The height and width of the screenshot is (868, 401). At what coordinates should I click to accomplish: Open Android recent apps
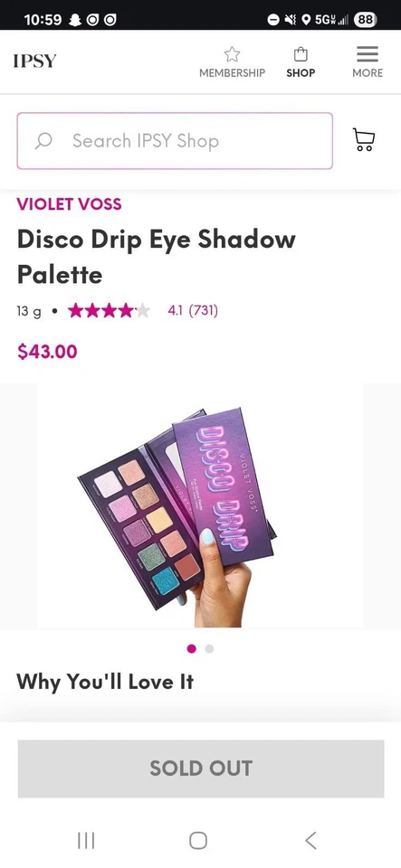pyautogui.click(x=86, y=840)
